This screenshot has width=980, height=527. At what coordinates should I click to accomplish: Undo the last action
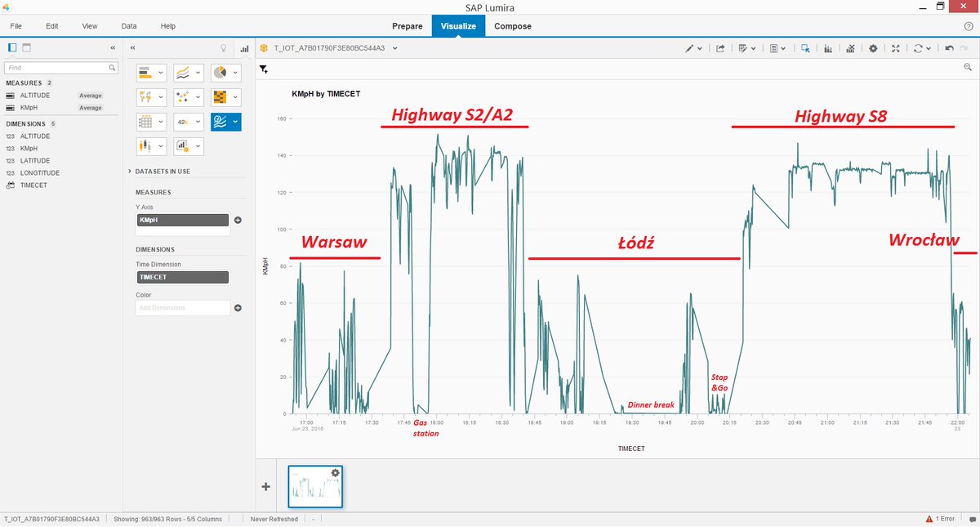click(949, 48)
